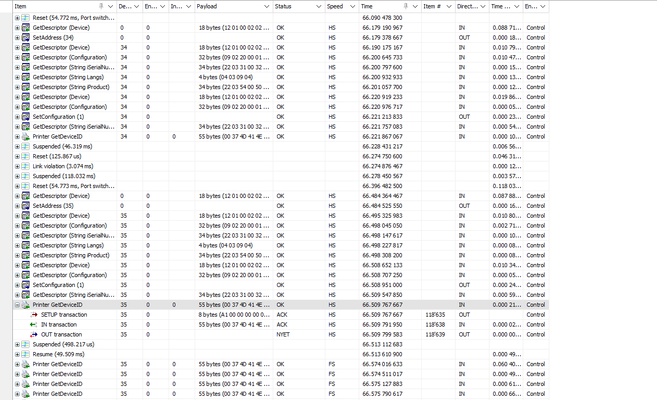The image size is (657, 400).
Task: Open the Item # column filter dropdown
Action: (x=449, y=6)
